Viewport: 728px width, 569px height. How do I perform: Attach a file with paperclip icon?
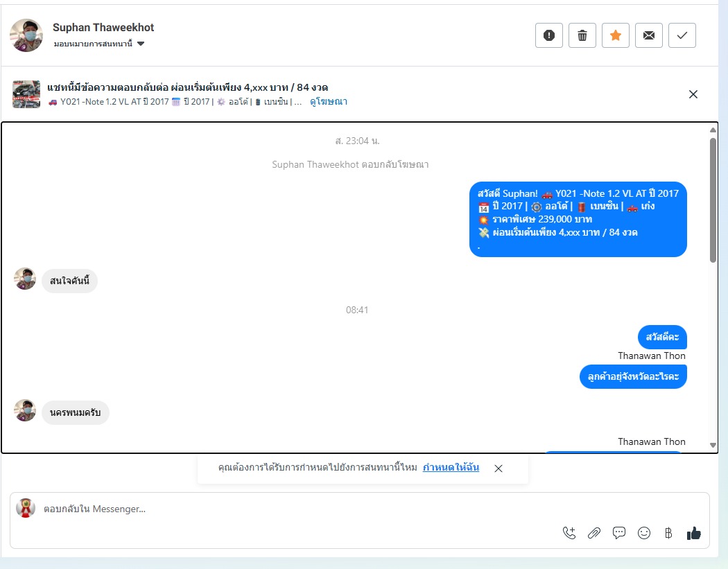593,533
